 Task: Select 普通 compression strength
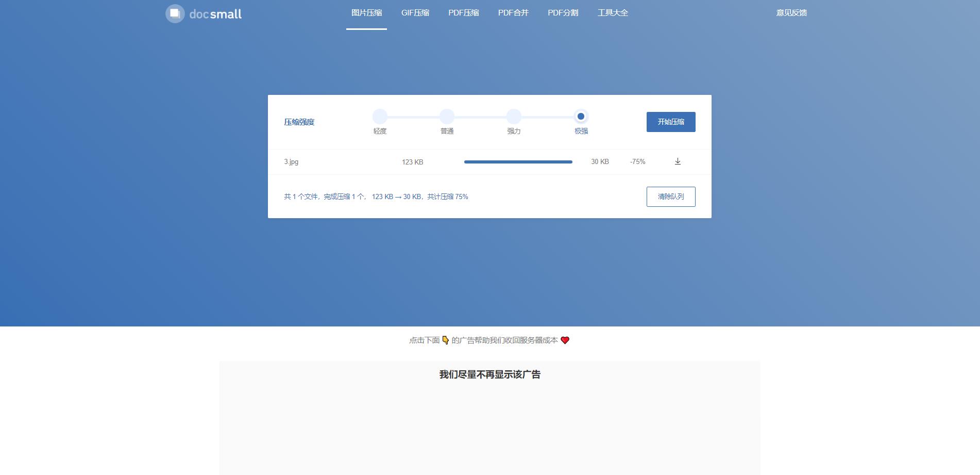point(447,117)
